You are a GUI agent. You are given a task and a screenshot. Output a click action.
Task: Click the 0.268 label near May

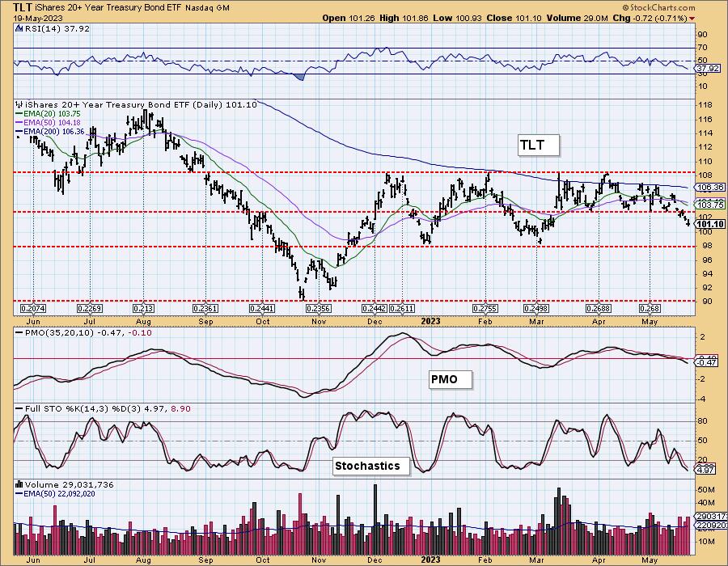click(x=650, y=309)
